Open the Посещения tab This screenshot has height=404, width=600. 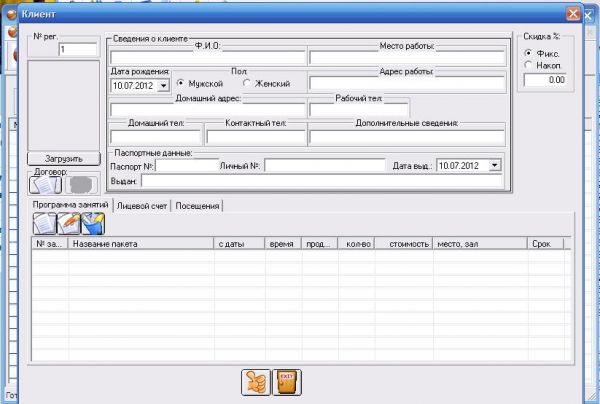pyautogui.click(x=198, y=205)
